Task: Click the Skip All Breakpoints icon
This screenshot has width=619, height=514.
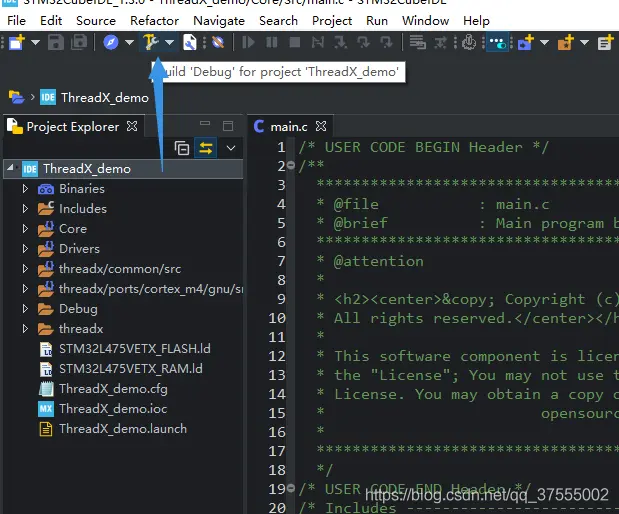Action: (x=218, y=42)
